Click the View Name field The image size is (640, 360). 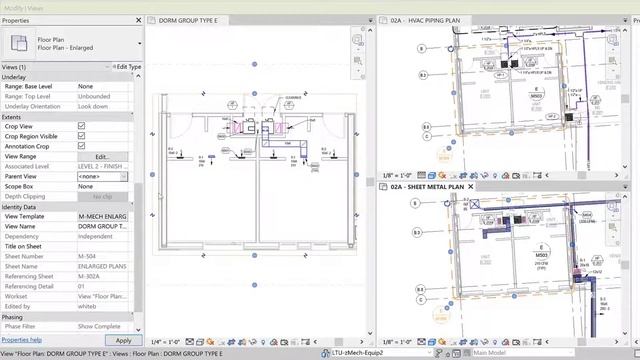coord(102,226)
